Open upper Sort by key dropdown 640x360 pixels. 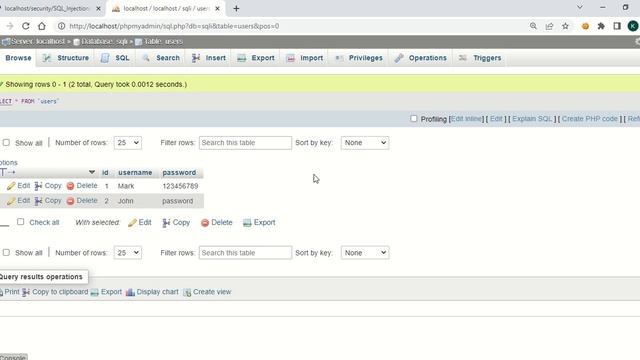pyautogui.click(x=365, y=143)
